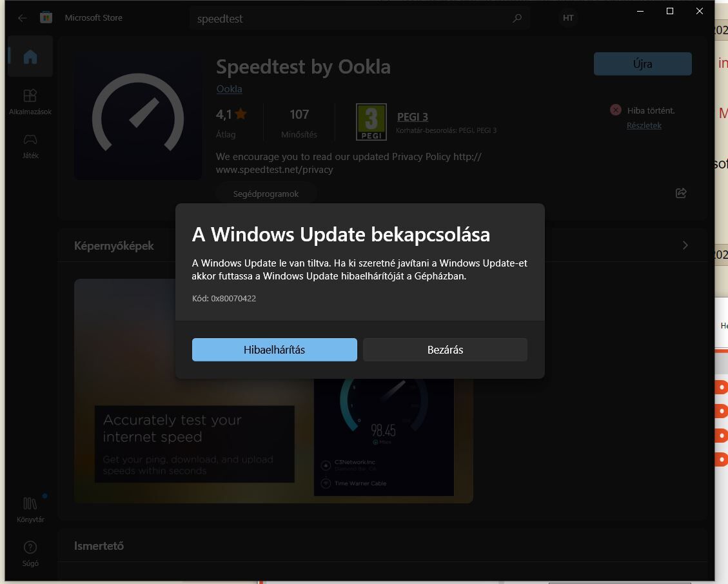This screenshot has height=584, width=728.
Task: Click the Újra retry button
Action: click(643, 64)
